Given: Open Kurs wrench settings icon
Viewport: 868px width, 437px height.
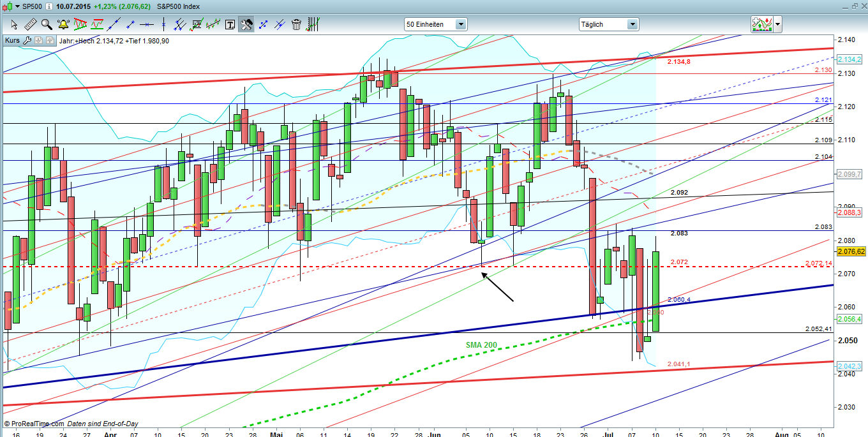Looking at the screenshot, I should [x=27, y=41].
